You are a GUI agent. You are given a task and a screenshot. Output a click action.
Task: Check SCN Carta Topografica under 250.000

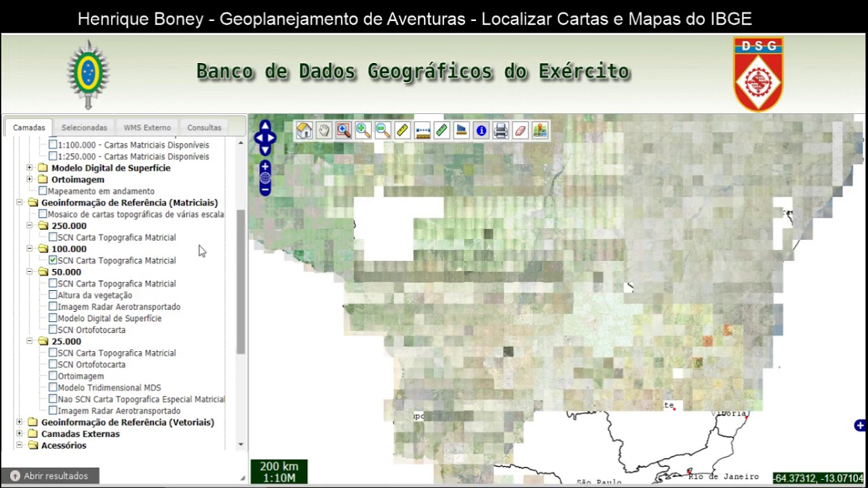(x=53, y=237)
